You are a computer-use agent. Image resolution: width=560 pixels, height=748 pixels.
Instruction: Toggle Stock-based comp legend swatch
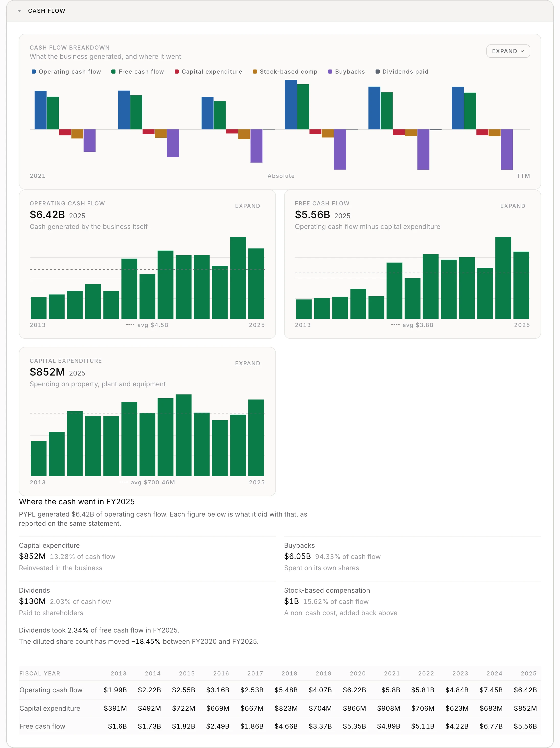(255, 72)
